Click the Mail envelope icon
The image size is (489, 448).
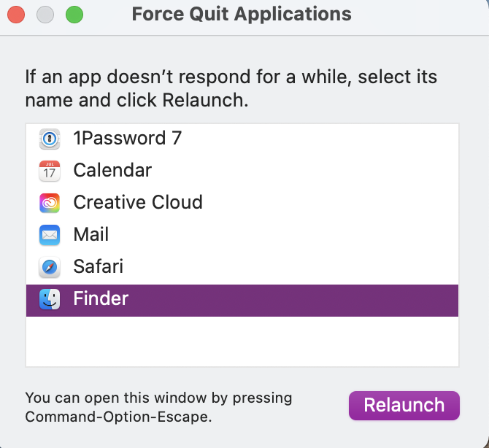tap(49, 235)
